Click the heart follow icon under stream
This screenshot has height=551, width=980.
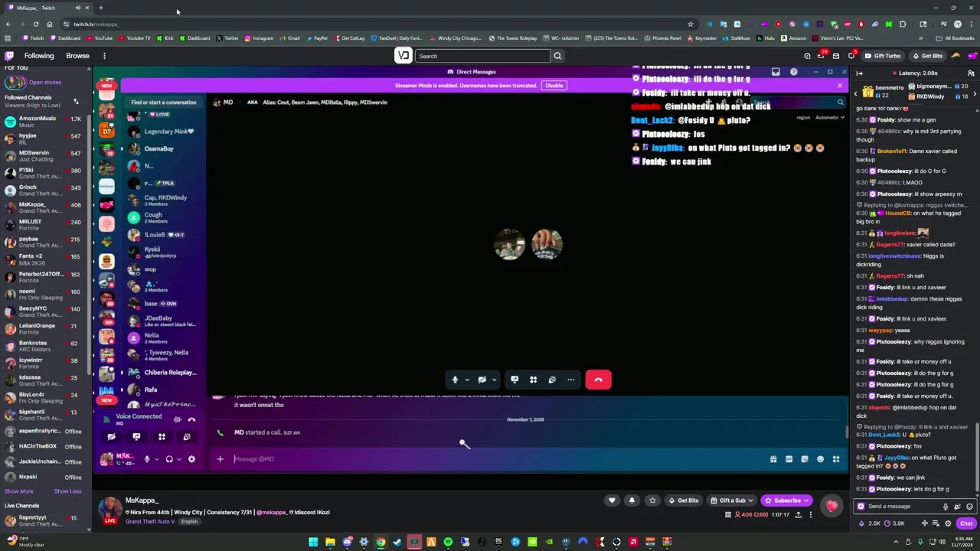click(x=612, y=500)
